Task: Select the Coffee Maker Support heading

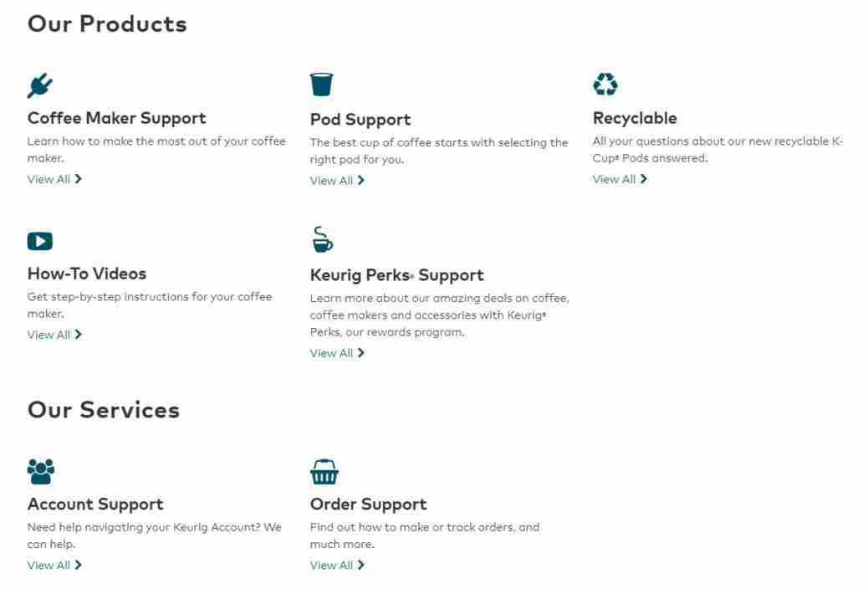Action: coord(117,119)
